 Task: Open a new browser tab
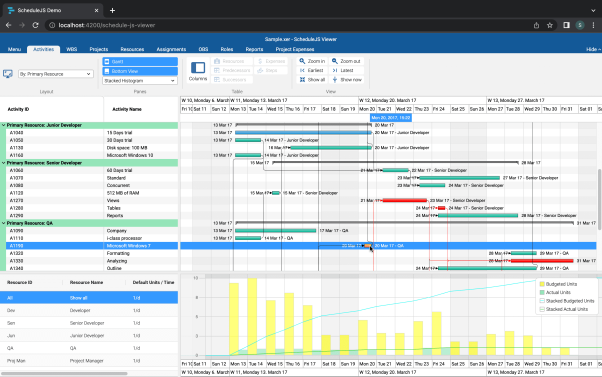coord(112,10)
